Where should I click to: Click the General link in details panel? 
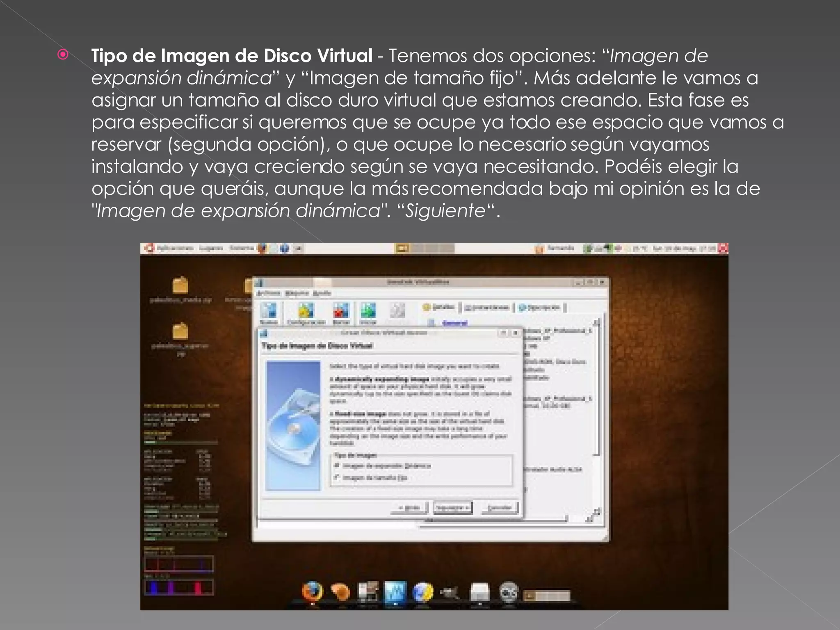click(x=454, y=323)
